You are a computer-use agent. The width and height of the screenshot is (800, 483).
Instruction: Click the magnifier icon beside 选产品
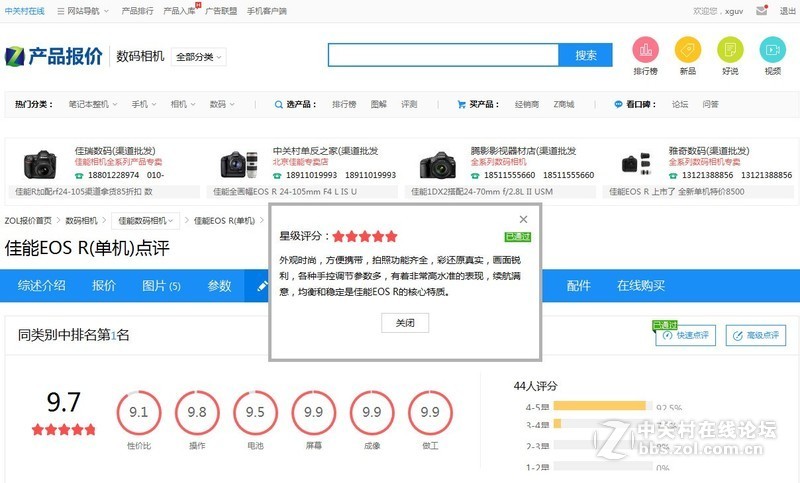[279, 105]
